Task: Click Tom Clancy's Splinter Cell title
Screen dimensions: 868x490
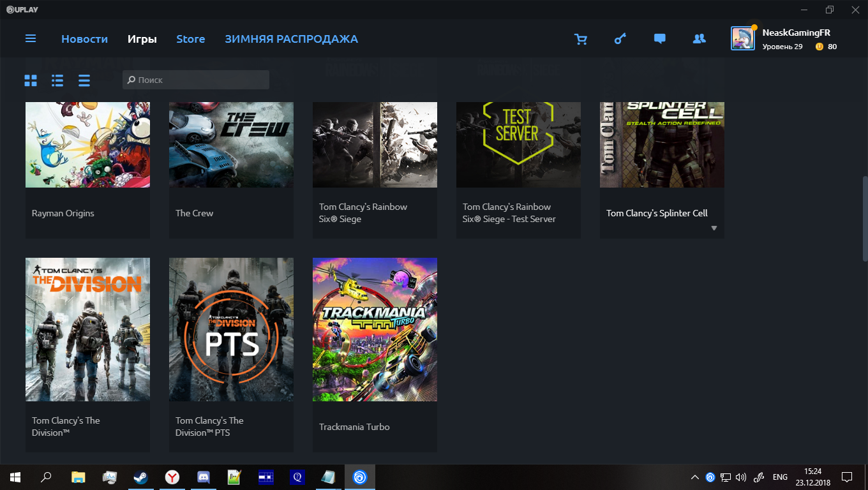Action: click(657, 213)
